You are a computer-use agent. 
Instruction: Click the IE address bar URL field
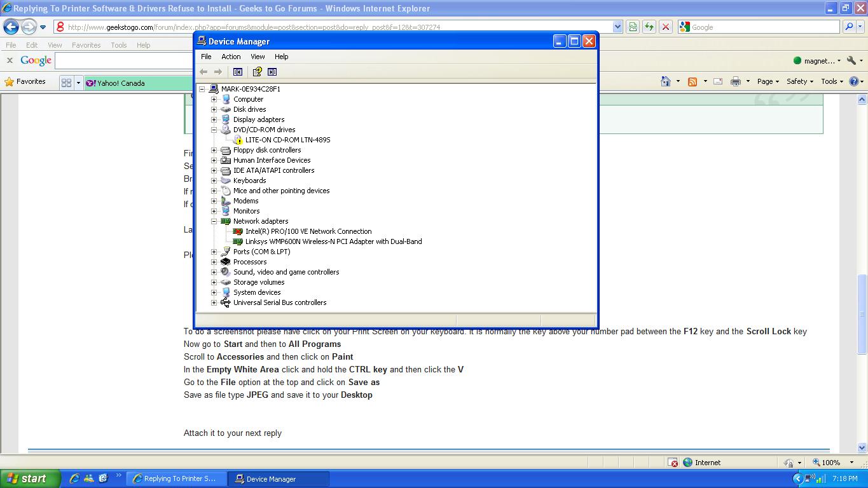click(x=339, y=27)
